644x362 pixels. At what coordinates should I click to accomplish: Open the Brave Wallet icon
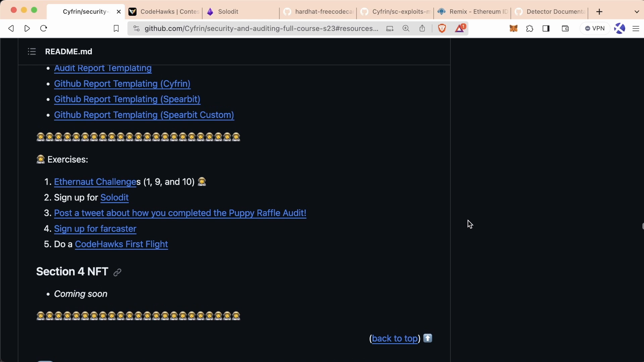click(565, 28)
